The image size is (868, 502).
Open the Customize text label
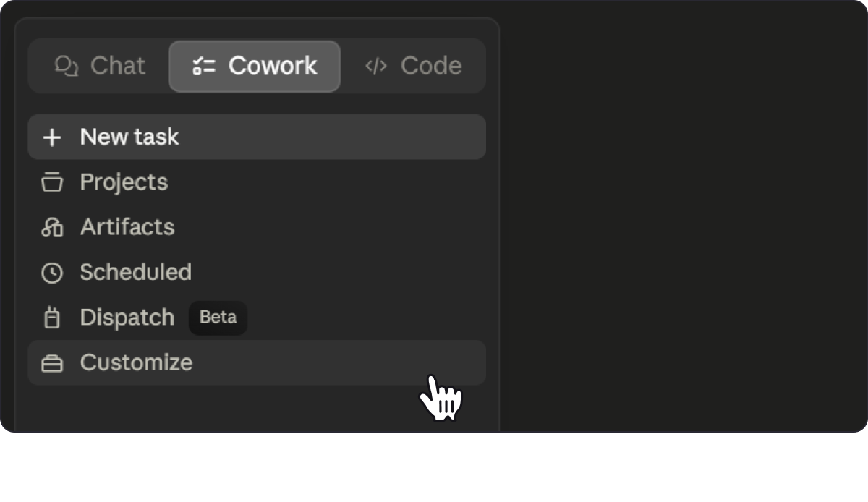(137, 362)
